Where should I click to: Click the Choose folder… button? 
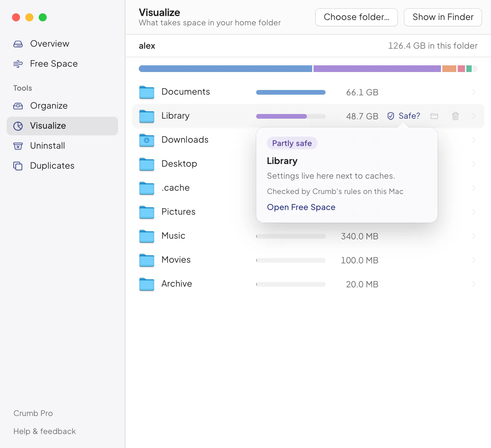pyautogui.click(x=357, y=17)
